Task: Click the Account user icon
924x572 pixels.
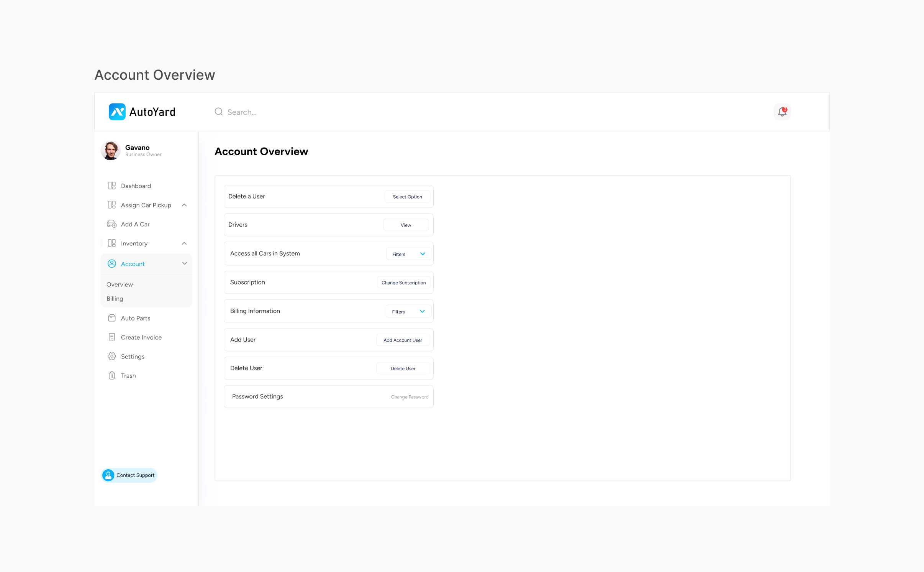Action: pyautogui.click(x=111, y=263)
